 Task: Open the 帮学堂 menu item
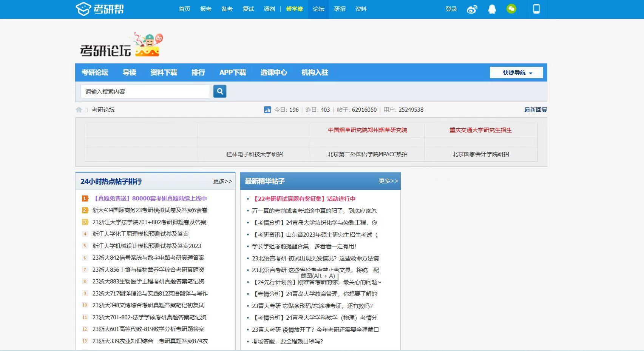click(x=295, y=9)
